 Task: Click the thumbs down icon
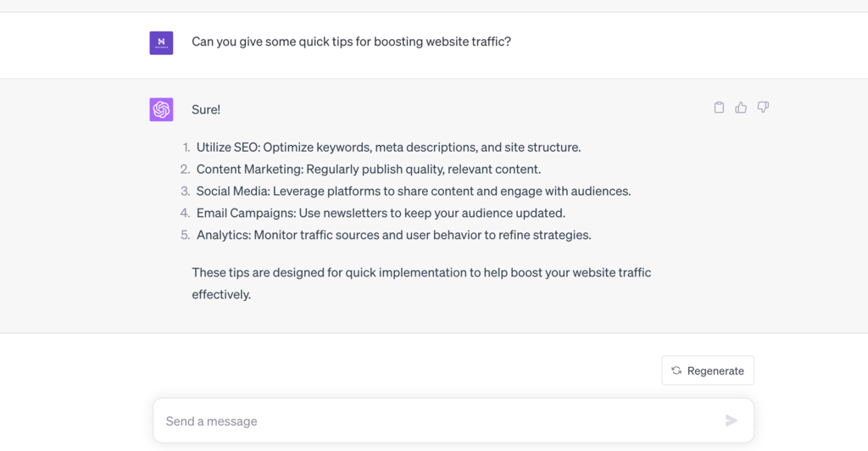(763, 108)
